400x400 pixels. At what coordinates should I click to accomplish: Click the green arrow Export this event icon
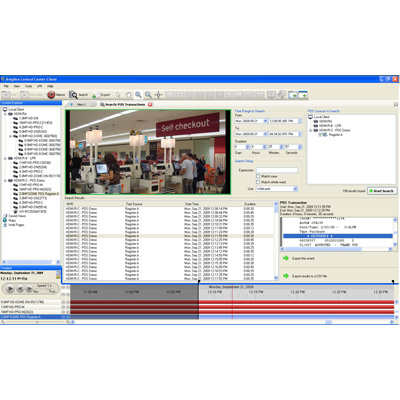click(286, 258)
